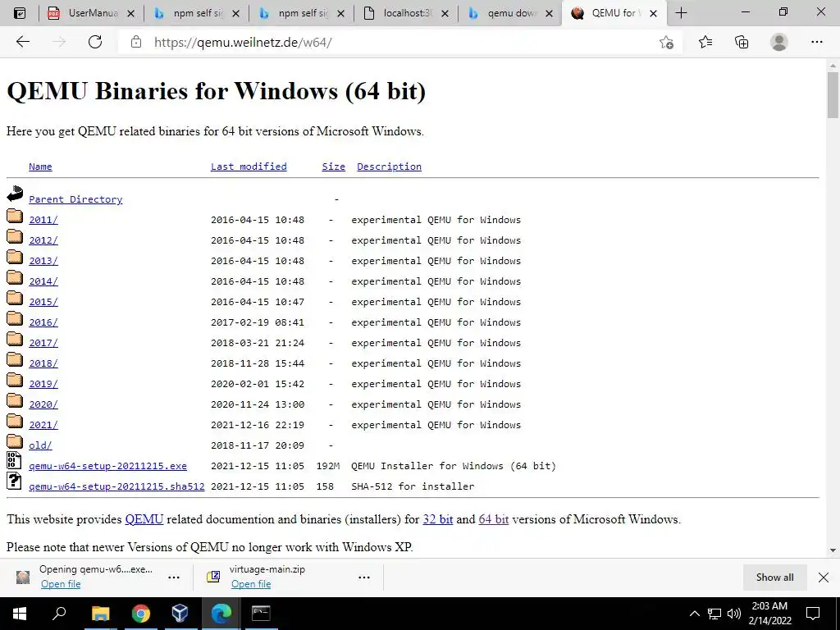Follow the 32 bit link

[x=438, y=519]
